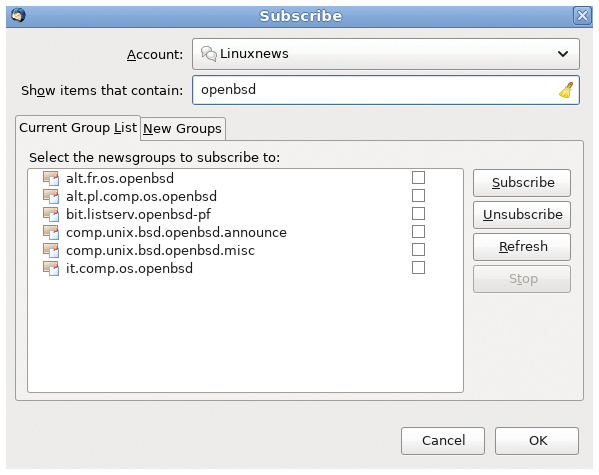Click the broom icon to clear the search filter
599x475 pixels.
[566, 90]
